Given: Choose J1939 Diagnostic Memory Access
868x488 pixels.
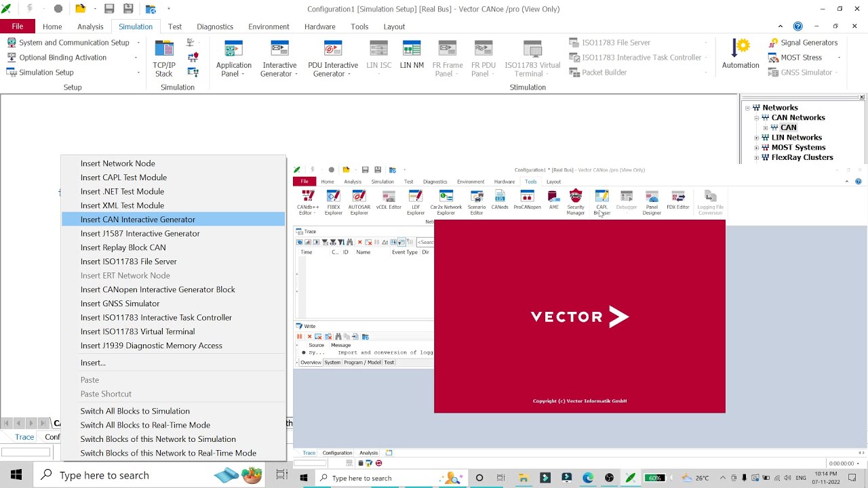Looking at the screenshot, I should pos(174,346).
